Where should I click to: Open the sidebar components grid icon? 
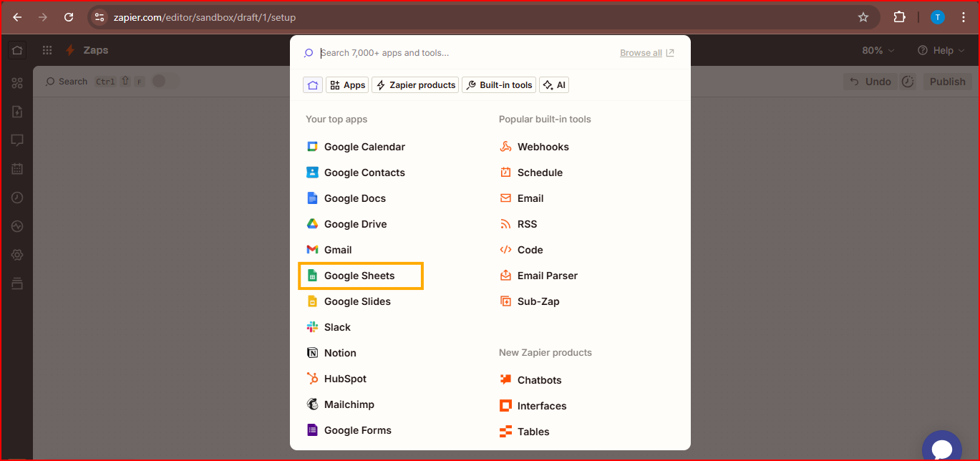click(17, 83)
